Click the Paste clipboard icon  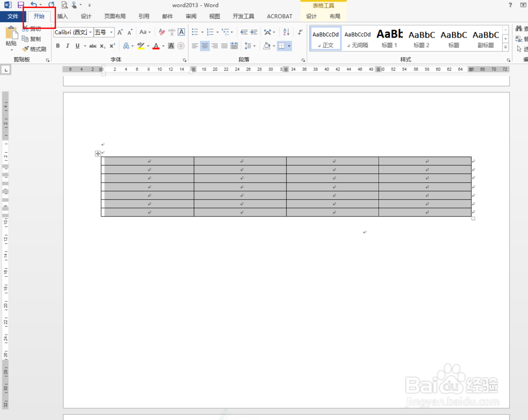coord(11,33)
